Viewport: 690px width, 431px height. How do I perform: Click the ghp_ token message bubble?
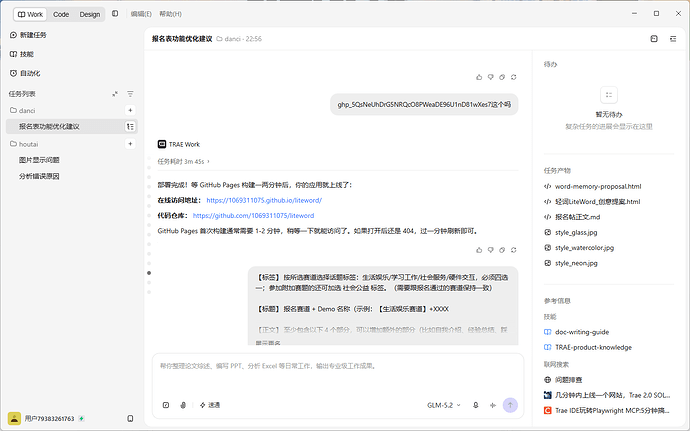pyautogui.click(x=424, y=105)
